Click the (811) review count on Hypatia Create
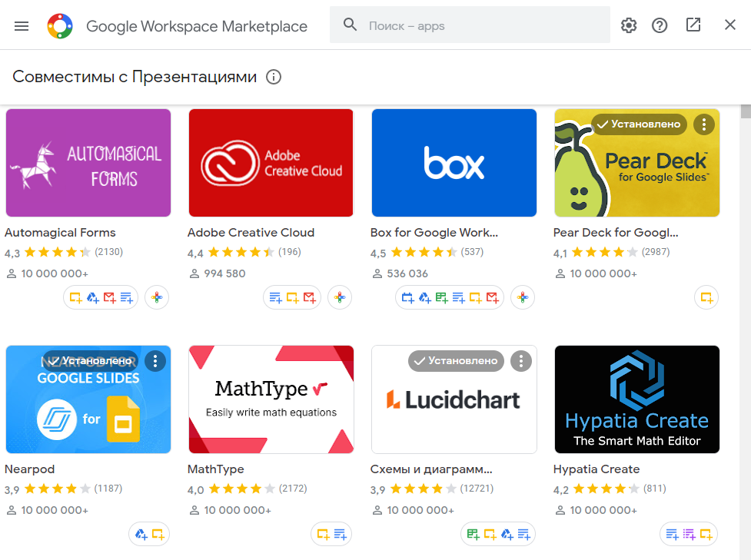Image resolution: width=751 pixels, height=560 pixels. 655,489
